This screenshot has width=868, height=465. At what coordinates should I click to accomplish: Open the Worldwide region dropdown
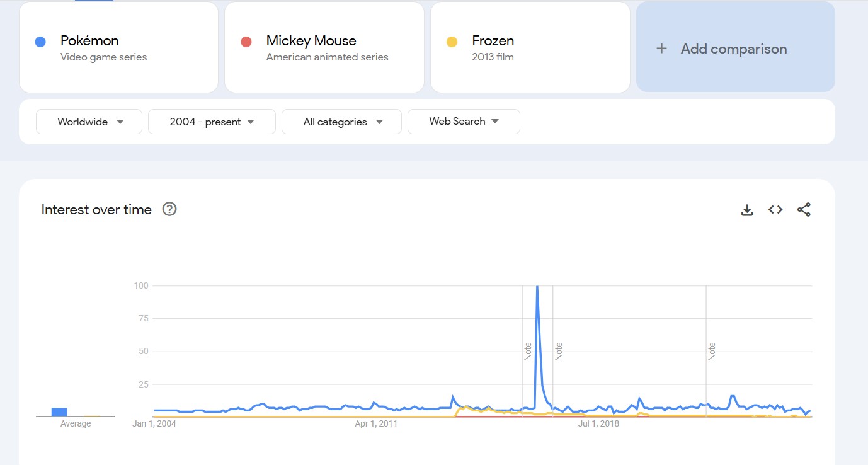pos(89,122)
